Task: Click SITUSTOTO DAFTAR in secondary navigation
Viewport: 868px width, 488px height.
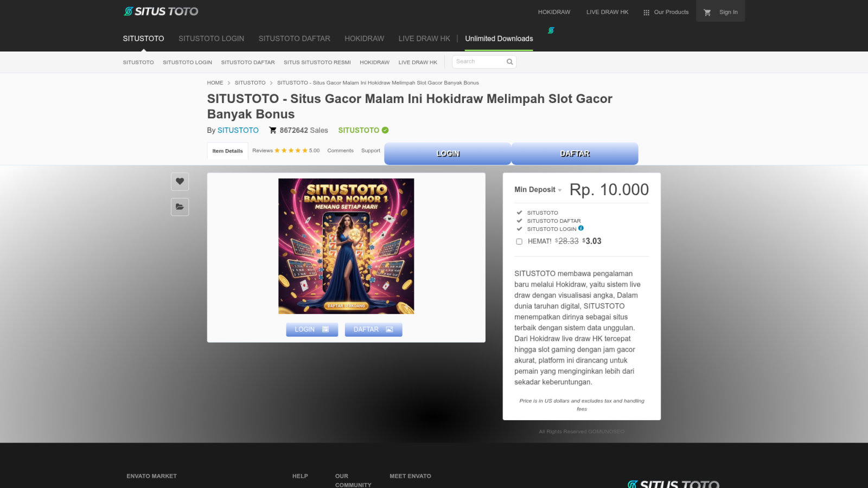Action: 247,62
